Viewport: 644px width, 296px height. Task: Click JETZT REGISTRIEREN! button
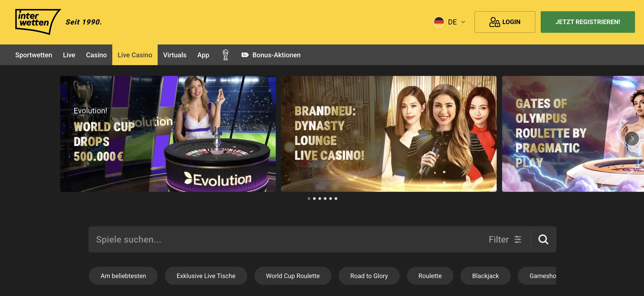click(x=588, y=22)
